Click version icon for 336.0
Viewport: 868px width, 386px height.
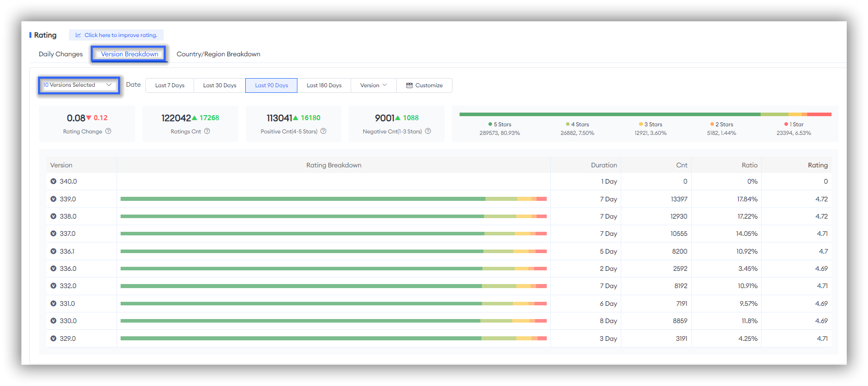coord(53,268)
